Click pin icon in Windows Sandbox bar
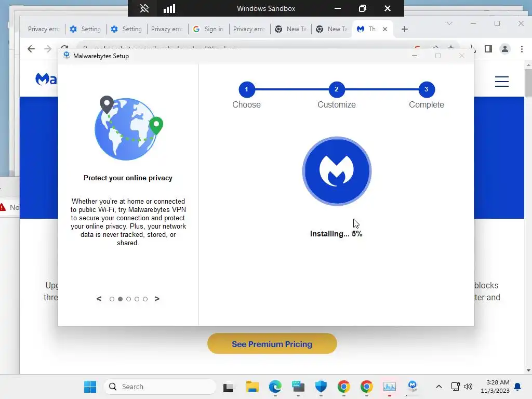The image size is (532, 399). point(144,8)
